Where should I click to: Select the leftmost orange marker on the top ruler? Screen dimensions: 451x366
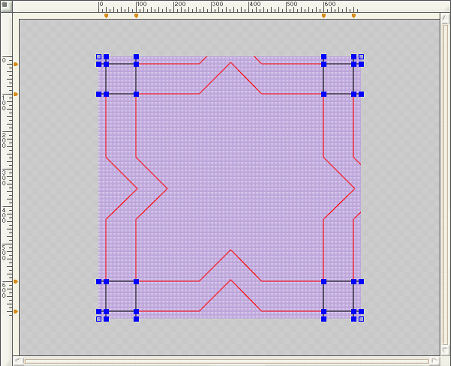[106, 16]
